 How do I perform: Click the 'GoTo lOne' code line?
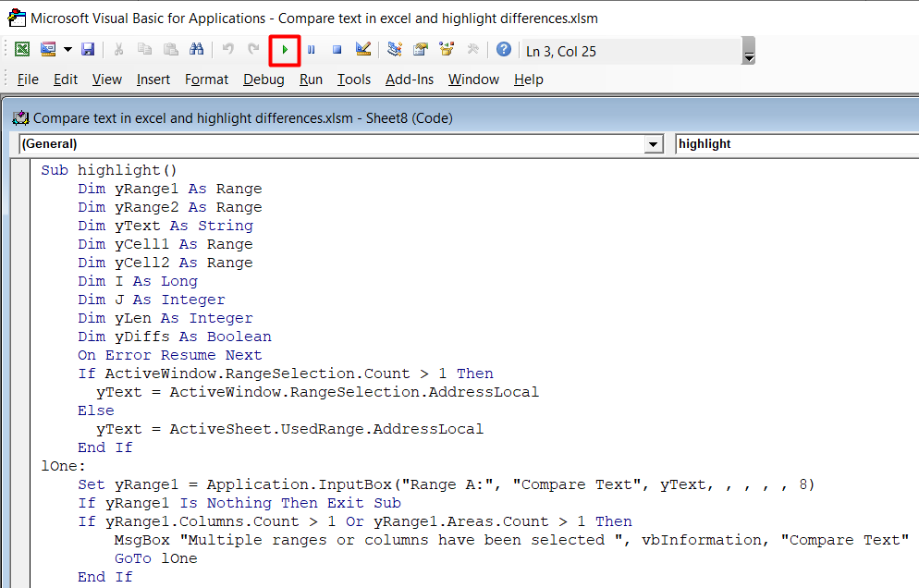(x=156, y=558)
